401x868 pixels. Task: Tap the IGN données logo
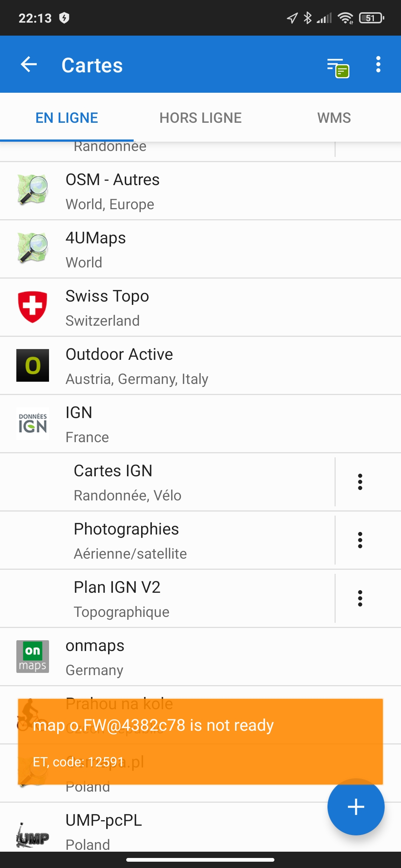tap(33, 424)
